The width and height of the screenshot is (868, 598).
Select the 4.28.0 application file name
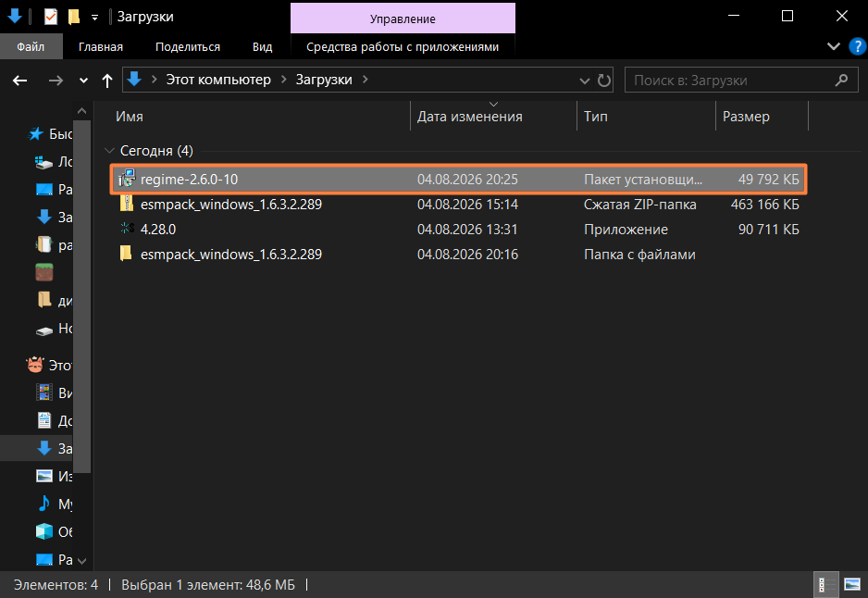pyautogui.click(x=157, y=230)
